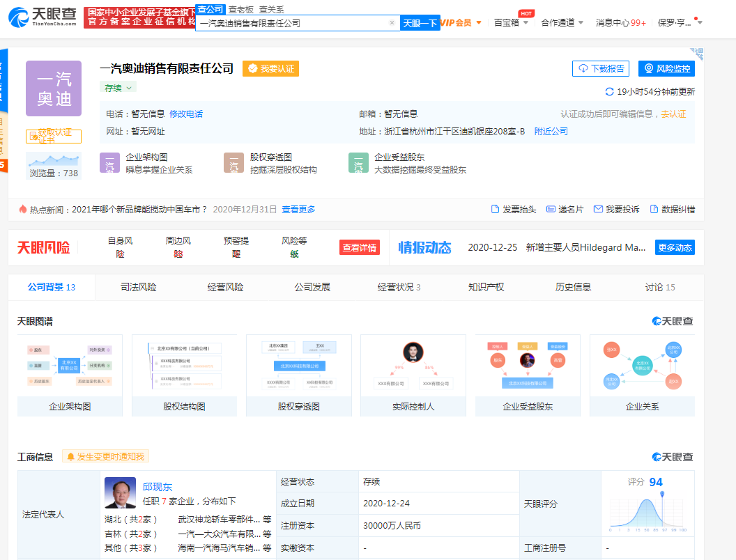Click the photo of 邱现东
This screenshot has height=560, width=736.
click(120, 493)
